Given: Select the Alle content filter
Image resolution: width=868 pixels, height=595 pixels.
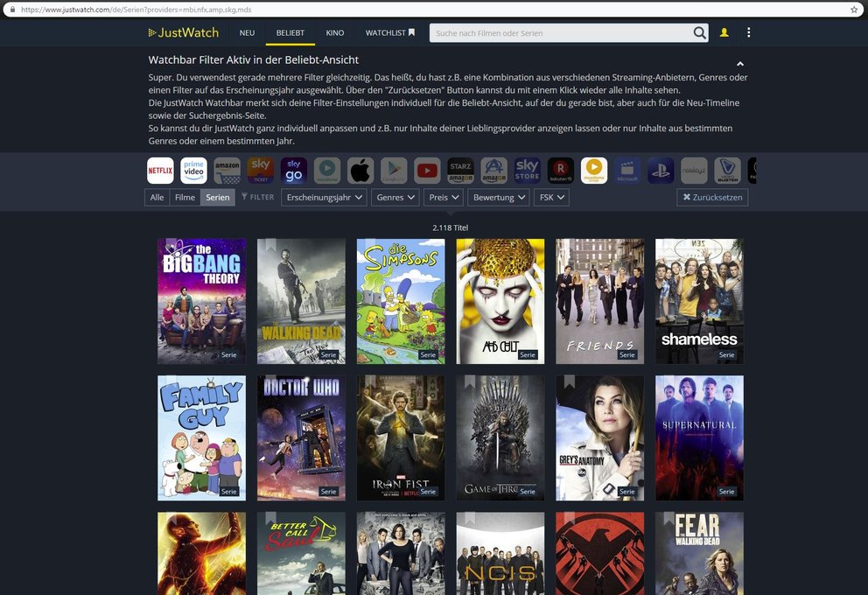Looking at the screenshot, I should pyautogui.click(x=156, y=197).
